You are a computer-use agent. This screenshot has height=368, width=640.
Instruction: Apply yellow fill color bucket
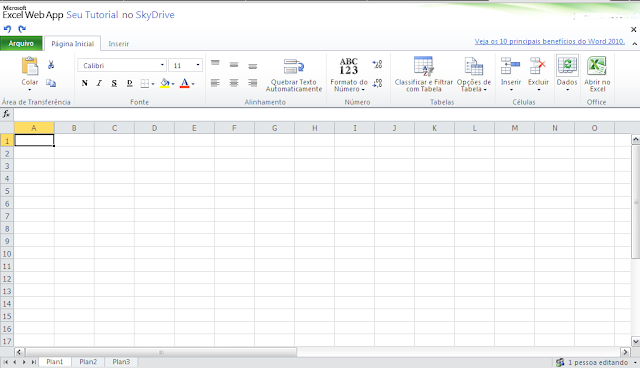click(x=164, y=83)
